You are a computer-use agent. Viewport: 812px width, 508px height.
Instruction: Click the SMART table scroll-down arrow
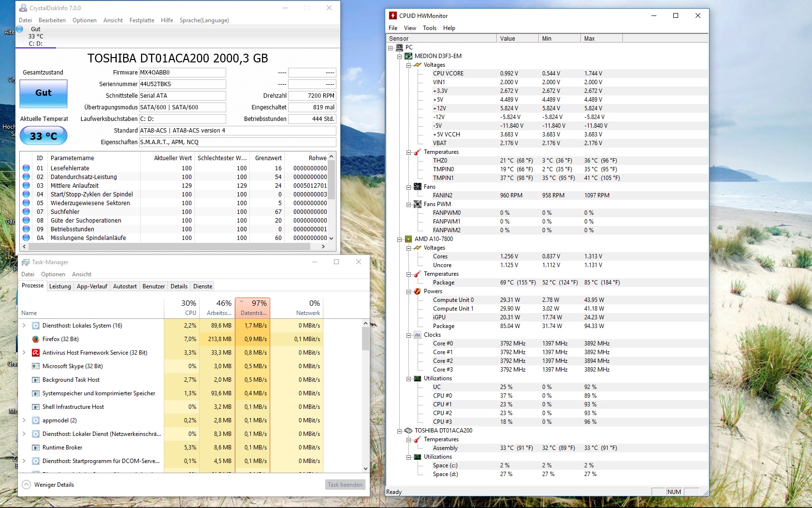[x=331, y=238]
